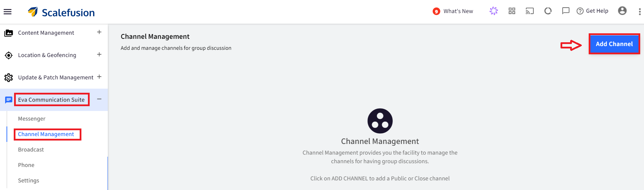Open Settings submenu item
The width and height of the screenshot is (644, 190).
[29, 180]
